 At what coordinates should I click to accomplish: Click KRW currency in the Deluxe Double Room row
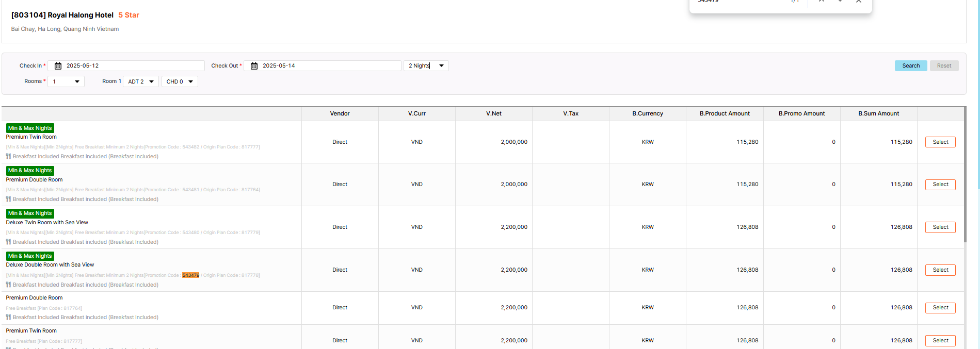648,270
